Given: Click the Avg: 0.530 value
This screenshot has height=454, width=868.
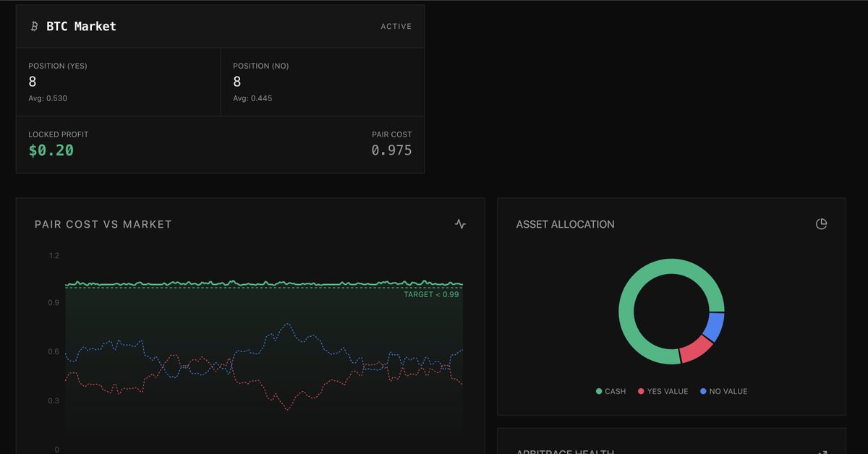Looking at the screenshot, I should 48,98.
